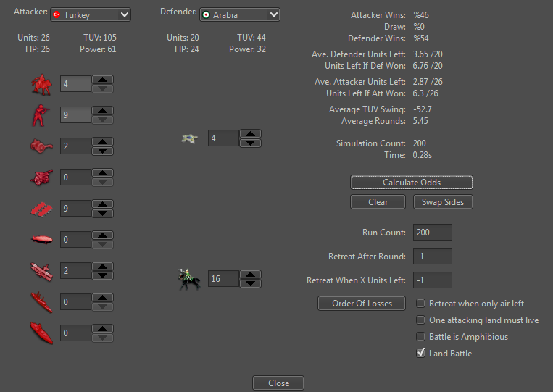Viewport: 553px width, 392px height.
Task: Click the Retreat After Round field
Action: tap(433, 257)
